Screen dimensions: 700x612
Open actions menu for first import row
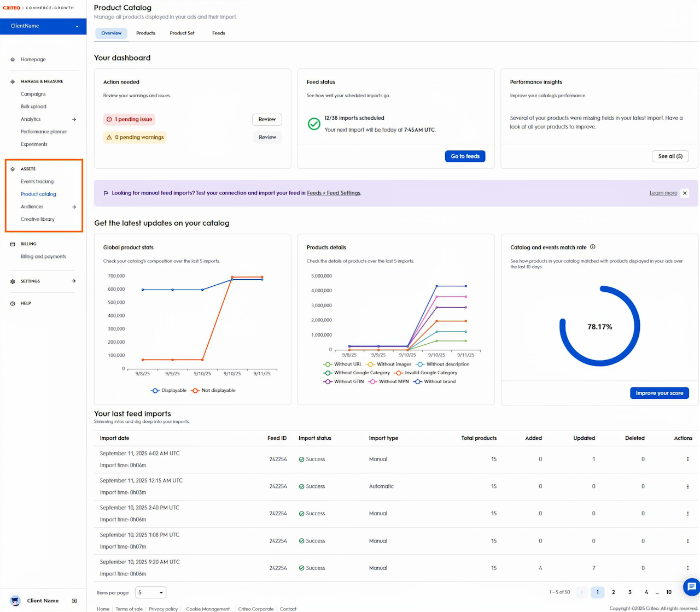point(687,459)
